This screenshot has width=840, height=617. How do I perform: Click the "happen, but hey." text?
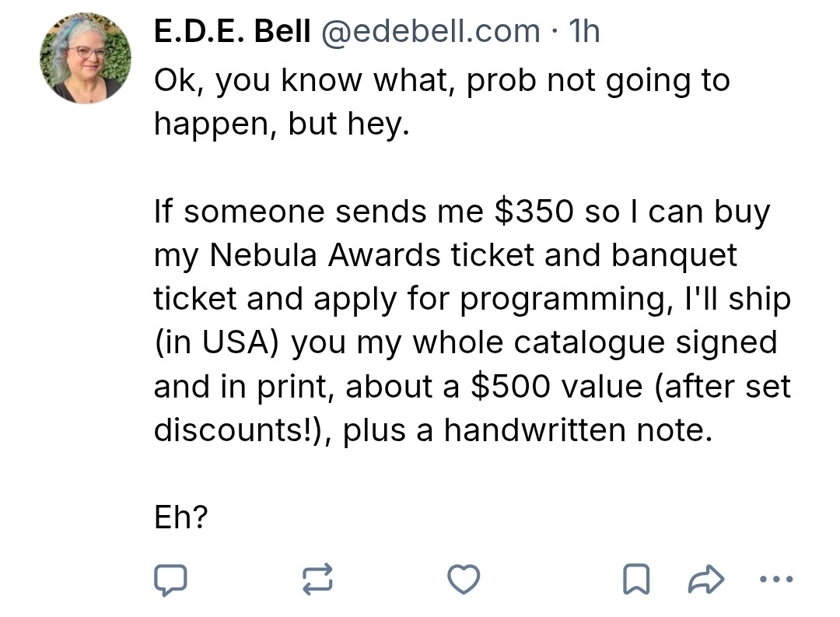tap(281, 124)
